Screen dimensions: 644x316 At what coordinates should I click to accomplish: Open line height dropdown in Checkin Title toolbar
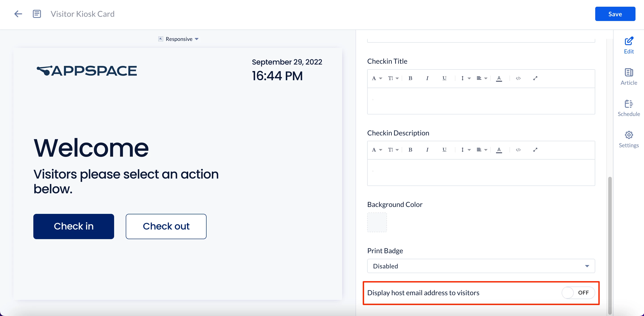point(465,78)
